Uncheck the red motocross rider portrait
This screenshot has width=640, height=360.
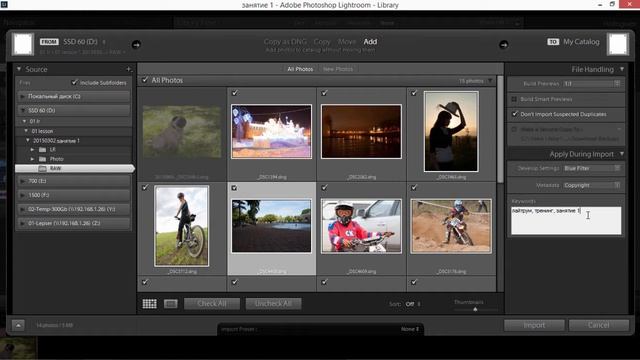coord(324,187)
